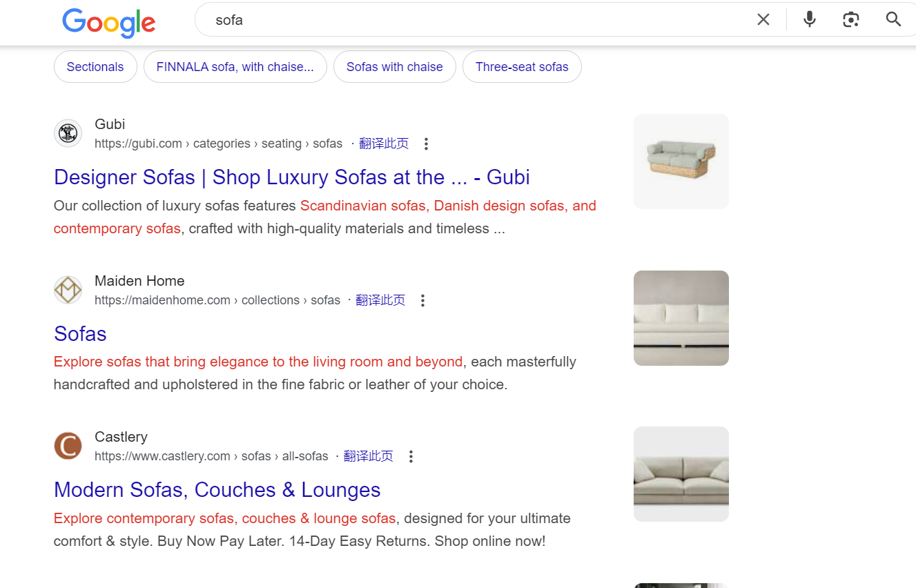Click the Gubi site favicon

(x=68, y=133)
